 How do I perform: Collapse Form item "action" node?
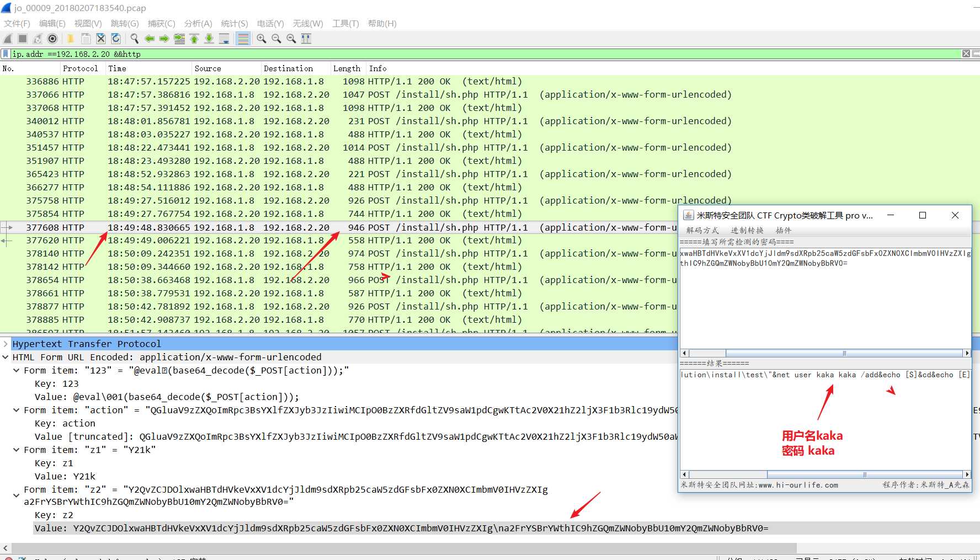17,410
